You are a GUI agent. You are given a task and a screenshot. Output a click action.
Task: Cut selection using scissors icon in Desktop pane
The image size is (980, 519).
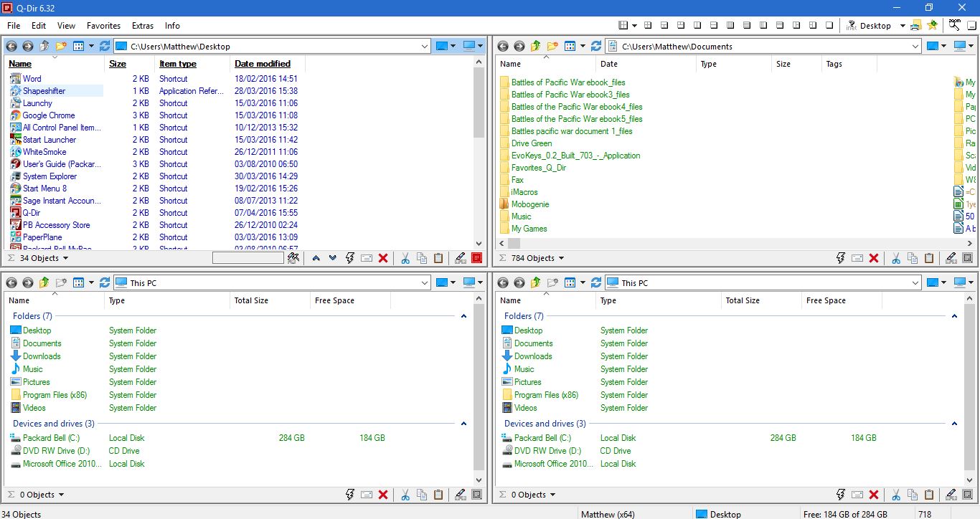pos(405,257)
